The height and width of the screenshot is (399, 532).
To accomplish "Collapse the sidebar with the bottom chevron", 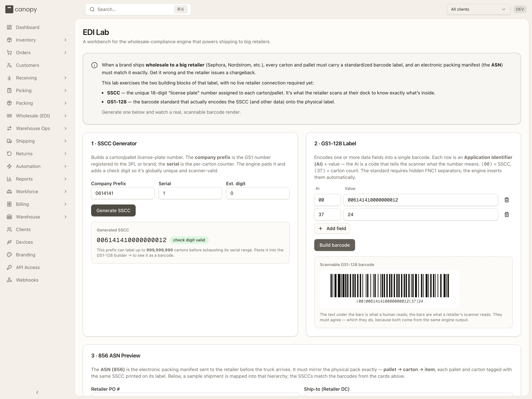I will (37, 392).
